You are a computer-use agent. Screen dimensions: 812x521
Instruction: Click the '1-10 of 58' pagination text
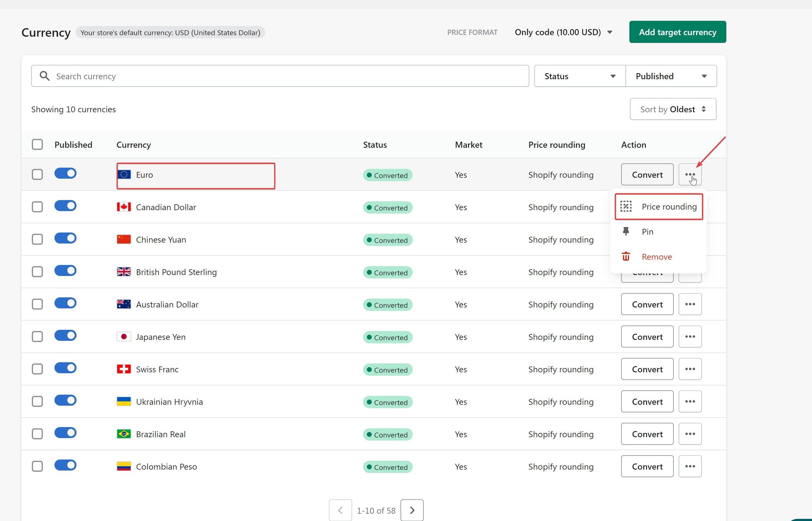376,511
